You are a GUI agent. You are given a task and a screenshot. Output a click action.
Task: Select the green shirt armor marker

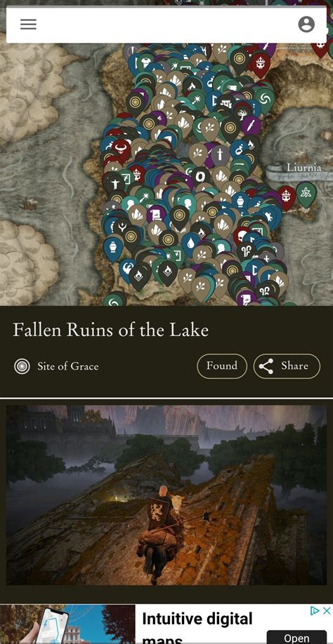[145, 64]
